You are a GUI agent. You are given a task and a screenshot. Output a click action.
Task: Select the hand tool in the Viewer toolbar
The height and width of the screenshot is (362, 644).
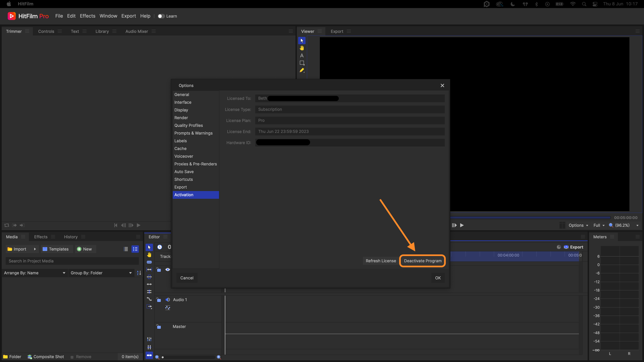302,48
